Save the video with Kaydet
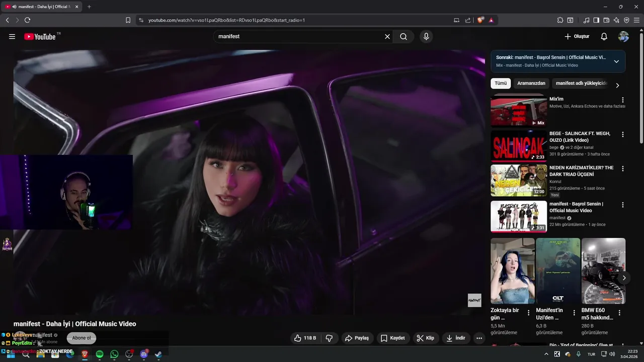Screen dimensions: 644x362 392,338
